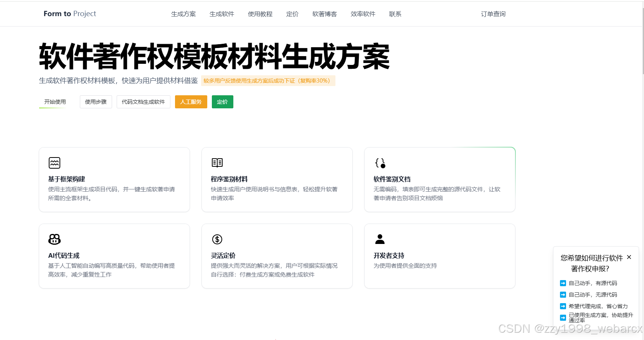The image size is (644, 340).
Task: Open the 订单查询 link
Action: (x=494, y=14)
